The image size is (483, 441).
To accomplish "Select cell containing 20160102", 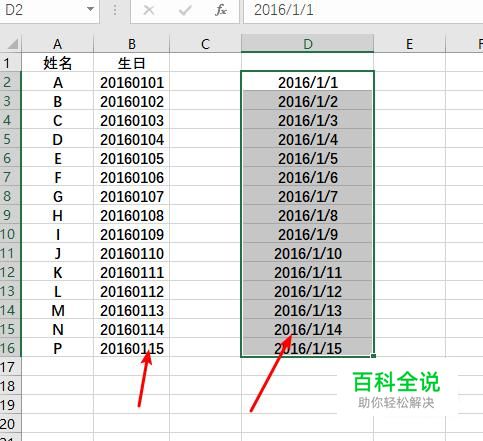I will [132, 101].
